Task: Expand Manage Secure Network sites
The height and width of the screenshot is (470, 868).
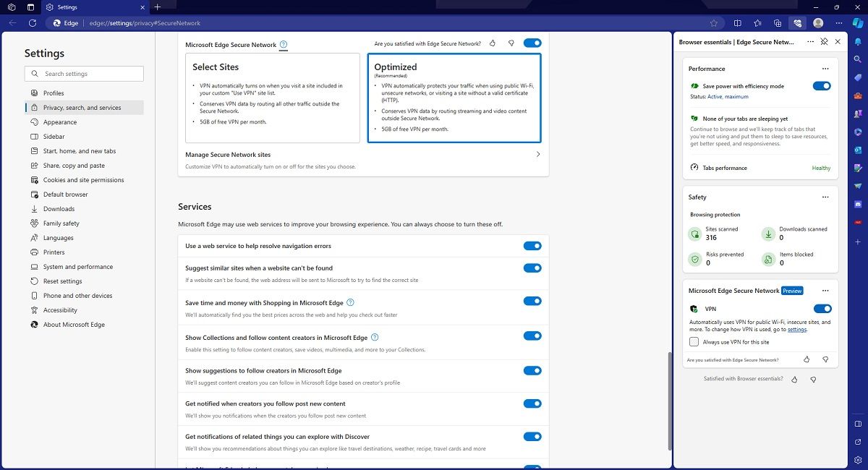Action: click(537, 154)
